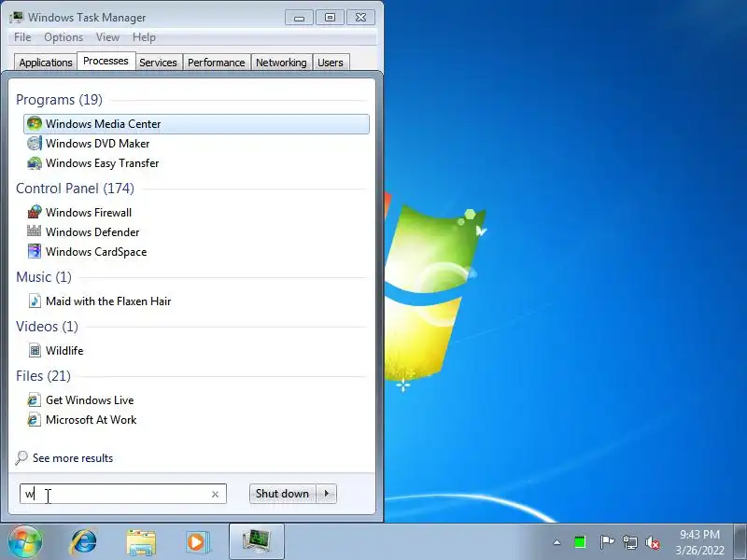Click See more results link
747x560 pixels.
pos(73,458)
